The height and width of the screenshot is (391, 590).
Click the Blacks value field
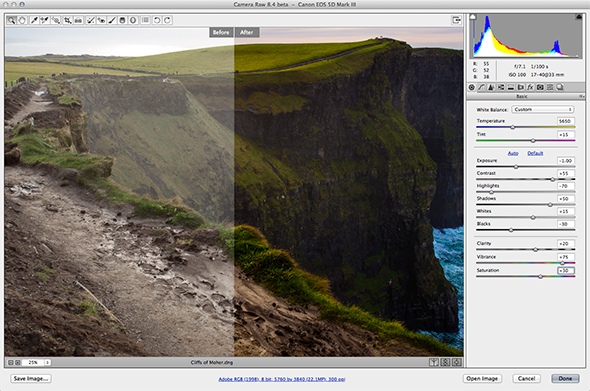(565, 224)
